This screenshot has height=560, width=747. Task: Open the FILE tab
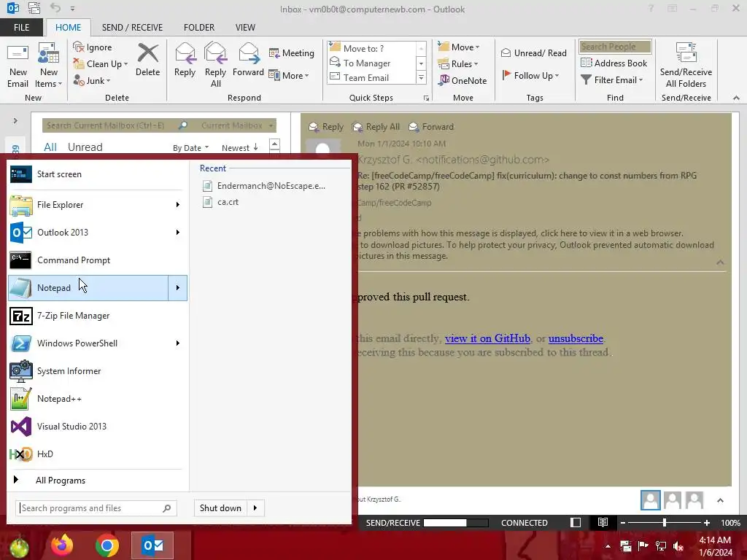point(21,28)
